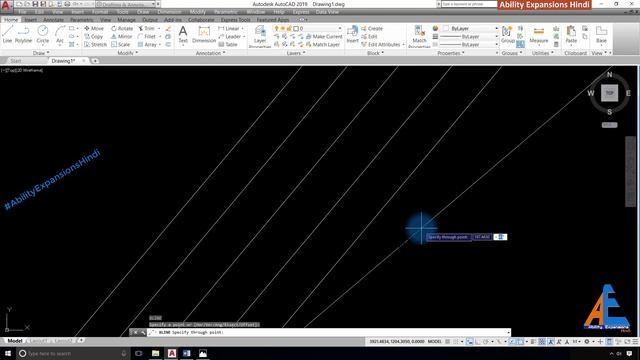The width and height of the screenshot is (640, 360).
Task: Click Match Layer button
Action: click(322, 44)
